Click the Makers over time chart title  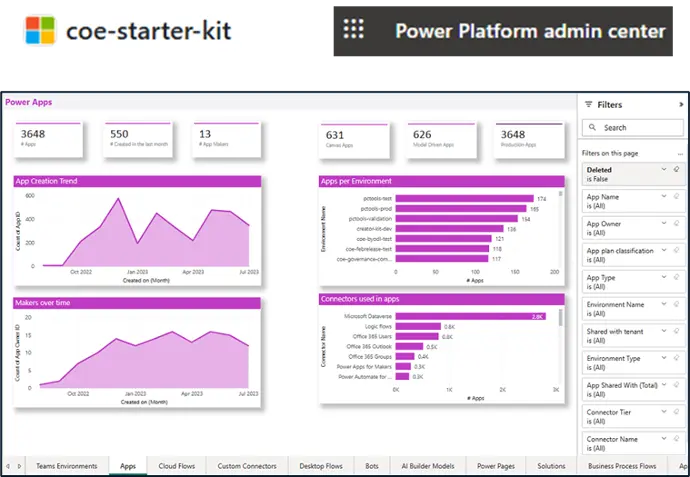[x=42, y=303]
